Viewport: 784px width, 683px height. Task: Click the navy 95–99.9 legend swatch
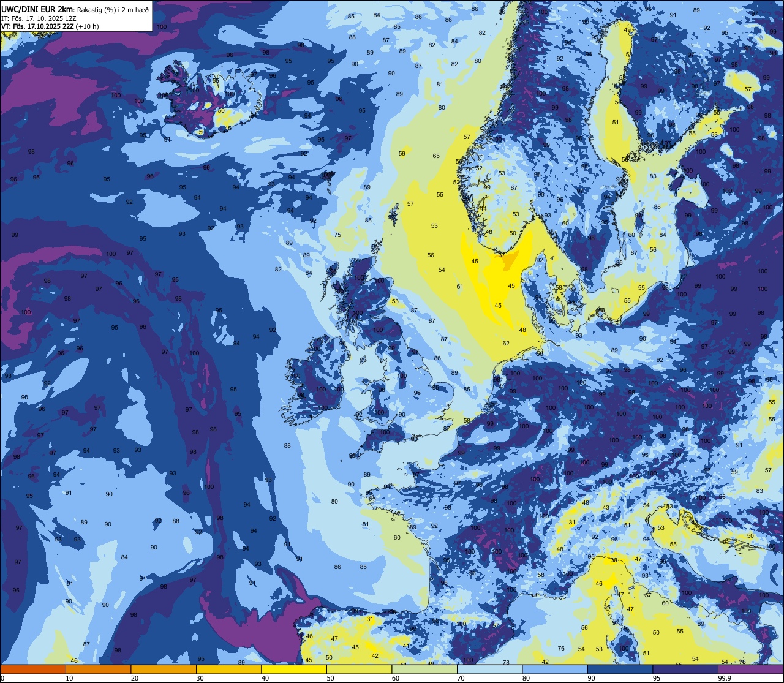click(685, 670)
